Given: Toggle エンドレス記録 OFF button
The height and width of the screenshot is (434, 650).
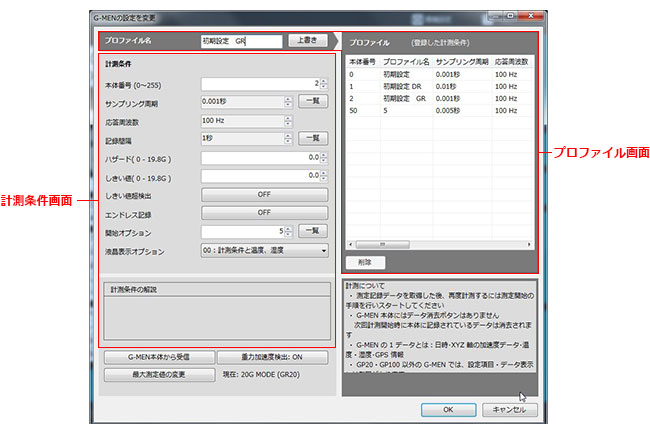Looking at the screenshot, I should point(265,212).
